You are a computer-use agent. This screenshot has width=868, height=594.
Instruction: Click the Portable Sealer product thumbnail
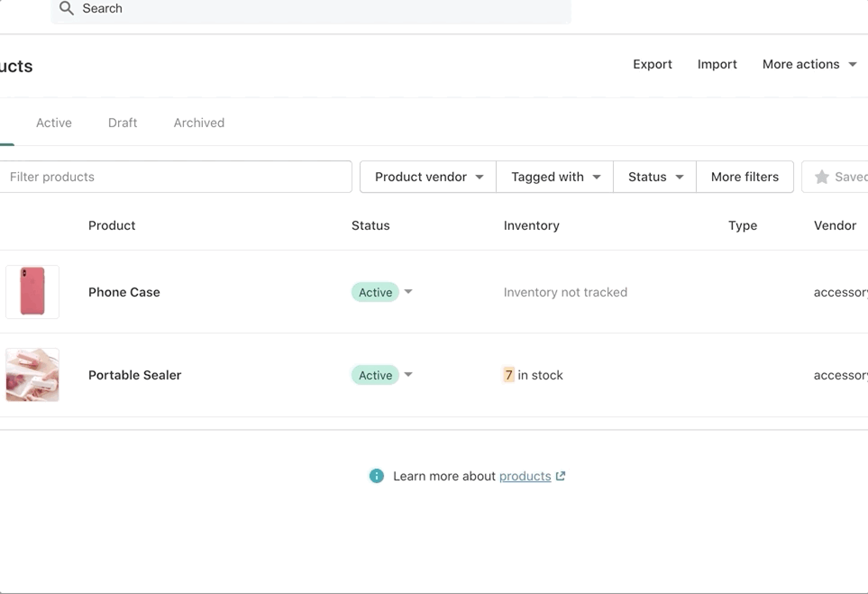pos(32,375)
